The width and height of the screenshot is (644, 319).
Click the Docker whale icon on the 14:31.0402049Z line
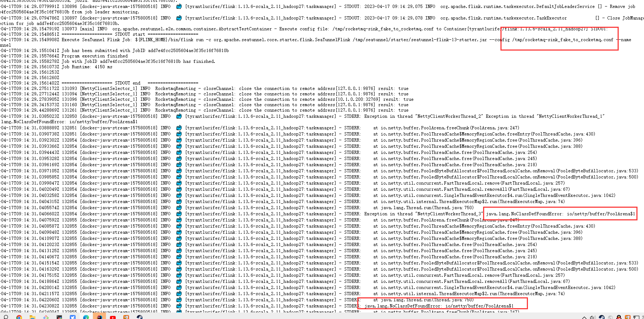[179, 189]
